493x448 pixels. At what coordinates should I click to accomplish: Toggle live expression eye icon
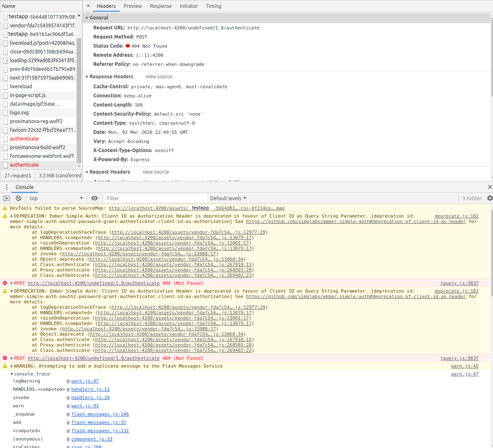tap(94, 198)
